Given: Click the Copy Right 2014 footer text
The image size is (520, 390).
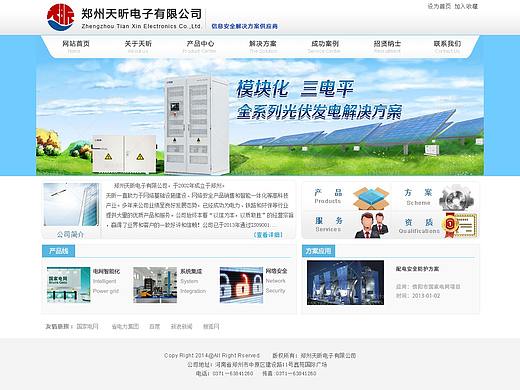Looking at the screenshot, I should pos(212,355).
